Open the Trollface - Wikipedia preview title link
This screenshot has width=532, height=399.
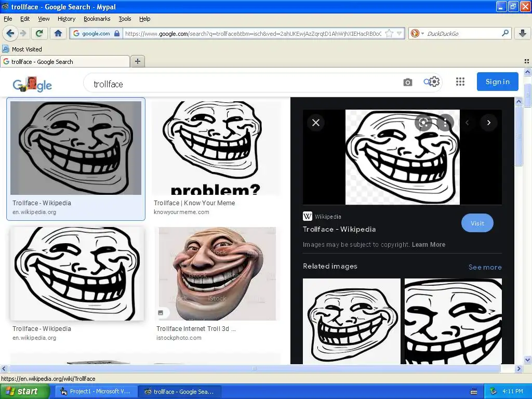click(x=339, y=229)
